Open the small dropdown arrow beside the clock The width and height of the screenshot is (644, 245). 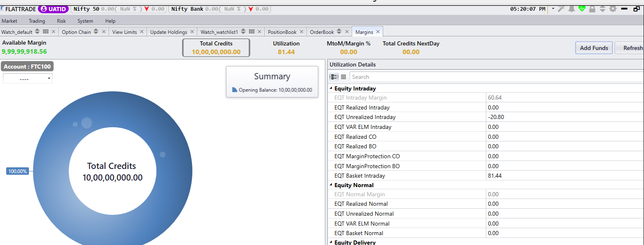553,8
